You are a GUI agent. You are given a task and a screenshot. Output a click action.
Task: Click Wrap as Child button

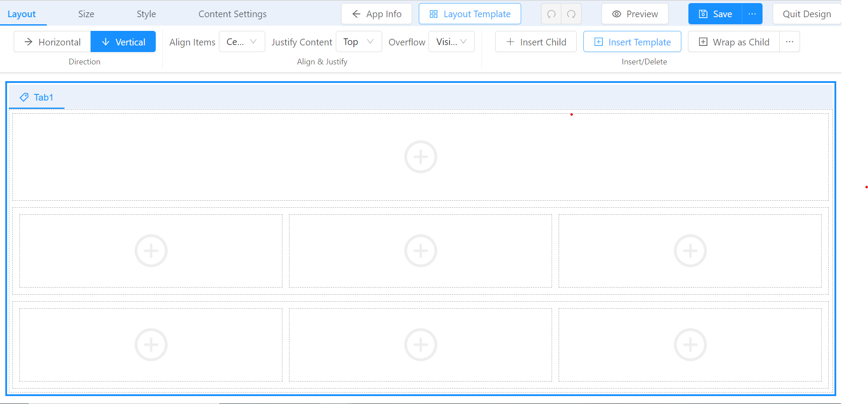[x=734, y=42]
